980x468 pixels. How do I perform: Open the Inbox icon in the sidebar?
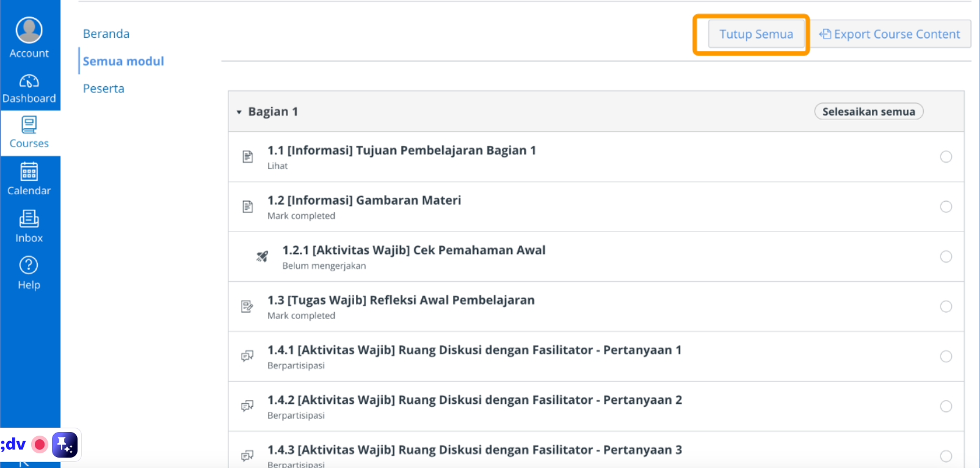point(29,219)
